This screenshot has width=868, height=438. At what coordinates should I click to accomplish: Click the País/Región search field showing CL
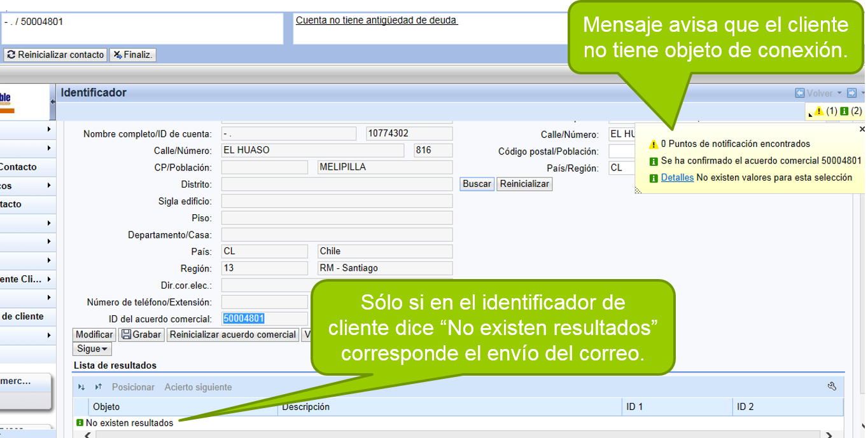tap(622, 168)
